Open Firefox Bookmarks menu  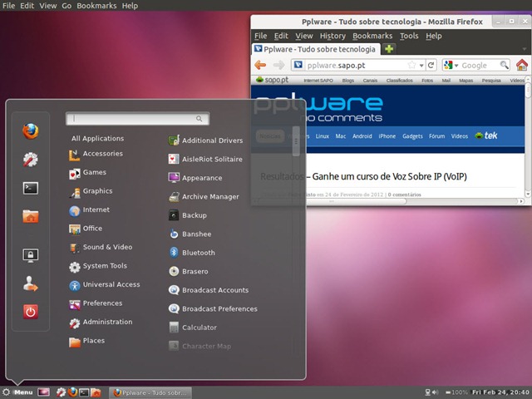pyautogui.click(x=372, y=36)
